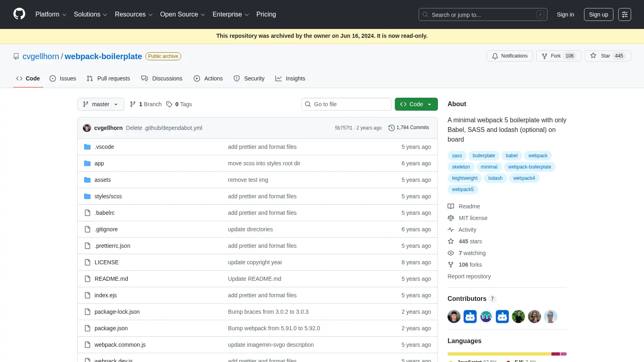The height and width of the screenshot is (362, 644).
Task: Switch to the Insights tab
Action: point(290,78)
